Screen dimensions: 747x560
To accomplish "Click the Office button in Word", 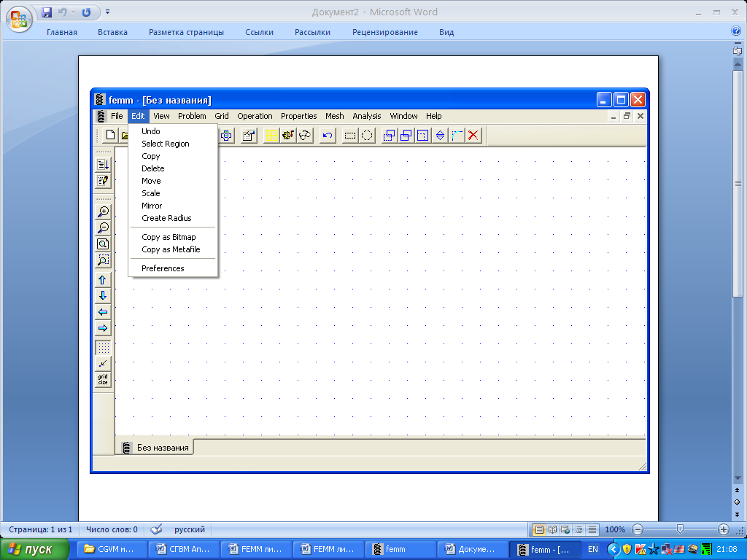I will pos(19,19).
